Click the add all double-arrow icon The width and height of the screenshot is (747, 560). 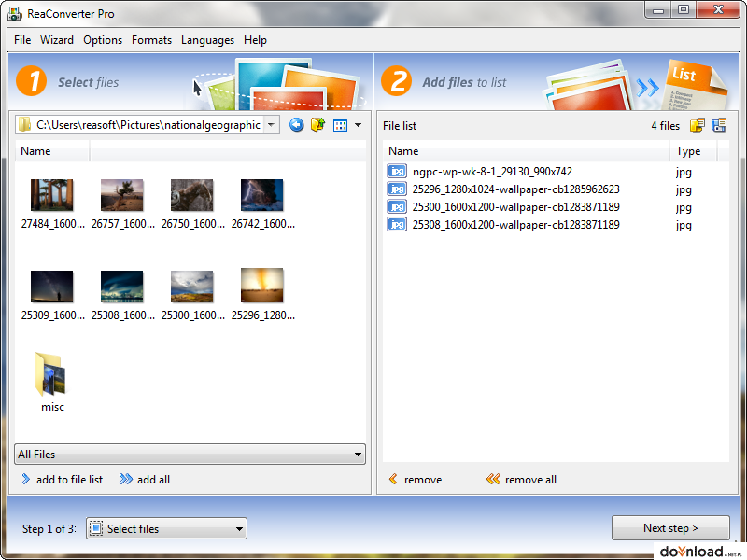125,479
